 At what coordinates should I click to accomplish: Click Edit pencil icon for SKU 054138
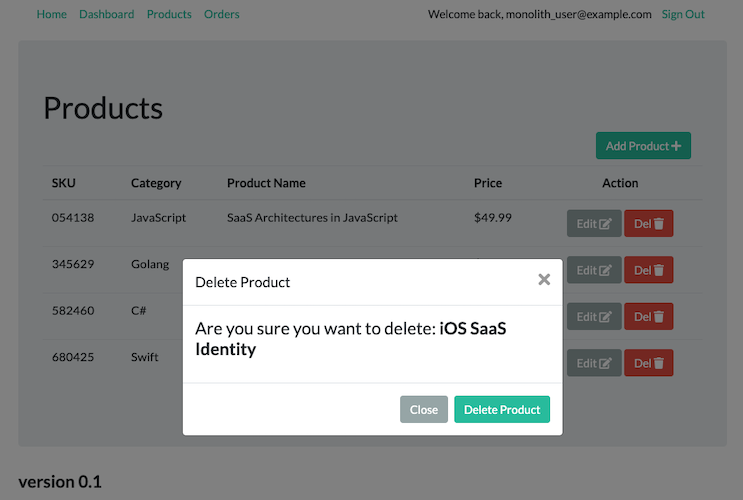(605, 224)
